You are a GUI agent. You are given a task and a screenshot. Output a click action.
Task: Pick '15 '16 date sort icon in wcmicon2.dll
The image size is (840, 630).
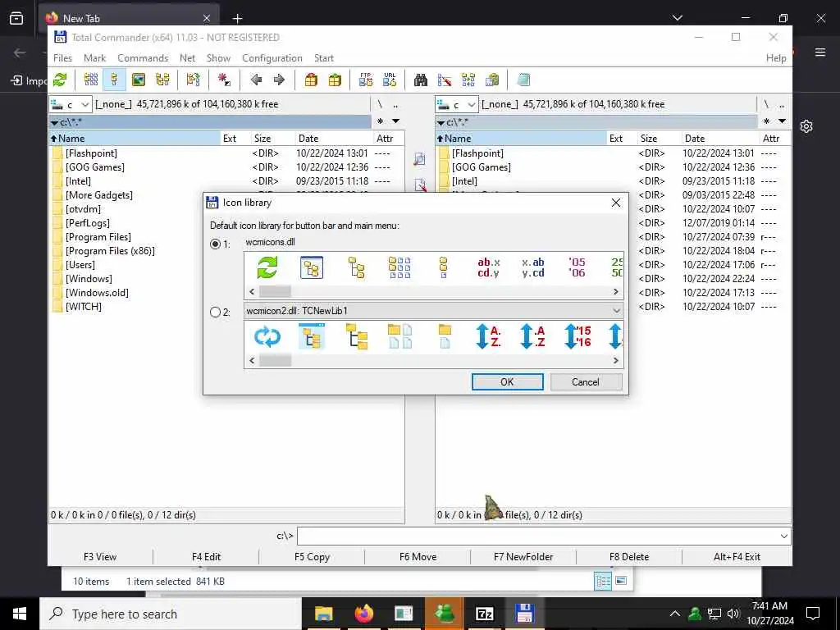(577, 336)
